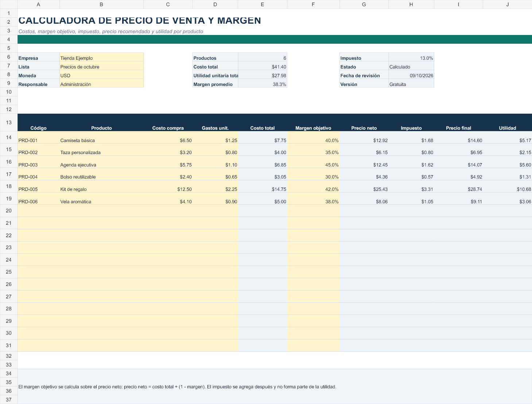This screenshot has width=532, height=404.
Task: Select the Empresa value cell 'Tienda Ejemplo'
Action: (x=101, y=57)
